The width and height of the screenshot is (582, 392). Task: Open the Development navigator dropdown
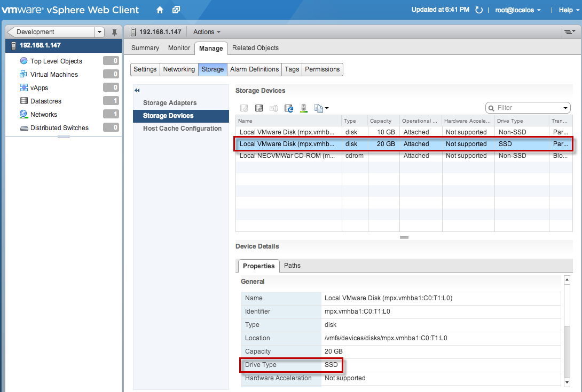click(99, 32)
